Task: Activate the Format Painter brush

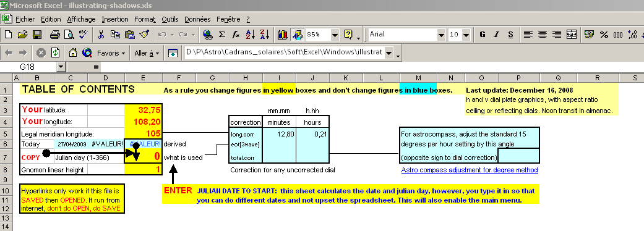Action: coord(144,35)
